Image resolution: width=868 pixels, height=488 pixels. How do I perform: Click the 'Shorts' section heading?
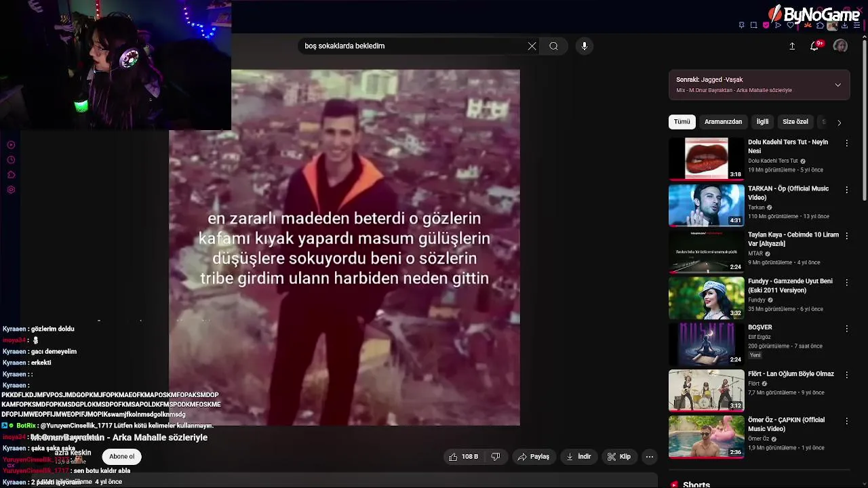click(x=696, y=484)
